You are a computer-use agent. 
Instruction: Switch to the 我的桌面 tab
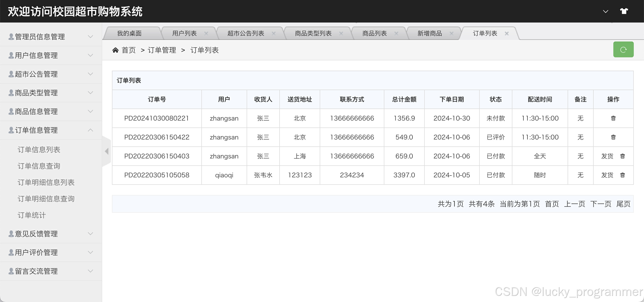point(129,34)
